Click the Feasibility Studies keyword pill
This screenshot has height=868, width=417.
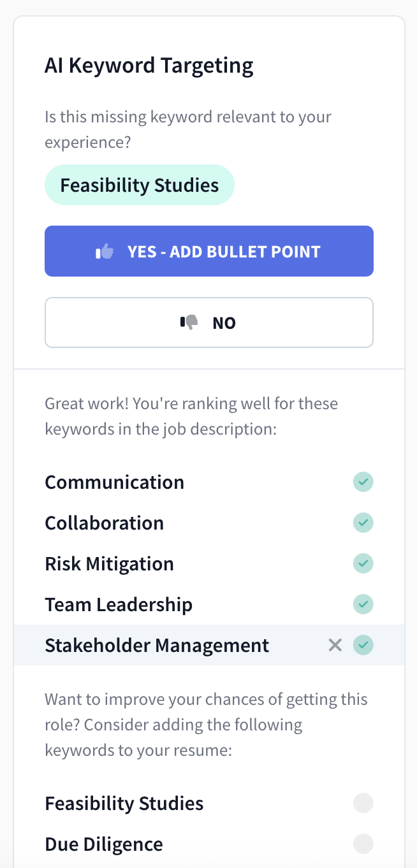pyautogui.click(x=139, y=184)
